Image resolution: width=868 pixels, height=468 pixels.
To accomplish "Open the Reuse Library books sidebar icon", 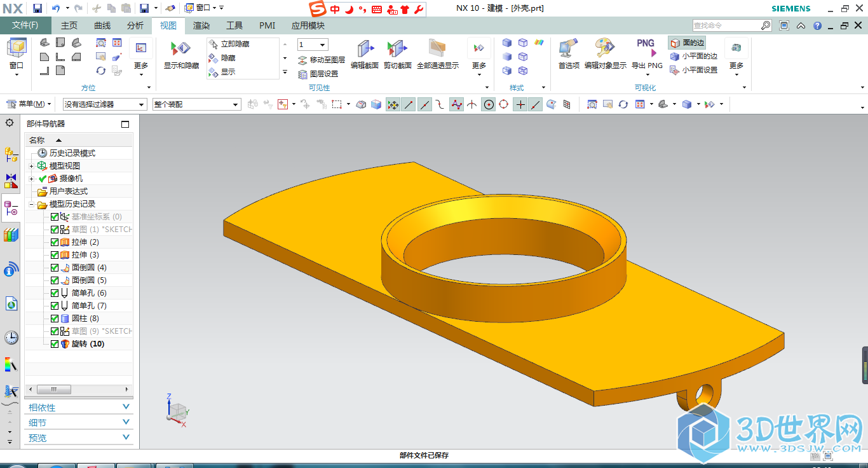I will [11, 235].
